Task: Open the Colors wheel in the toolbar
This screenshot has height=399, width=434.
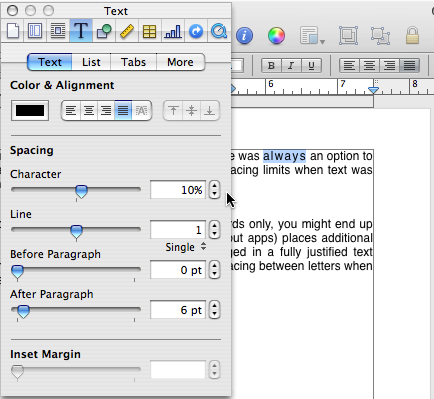Action: coord(276,35)
